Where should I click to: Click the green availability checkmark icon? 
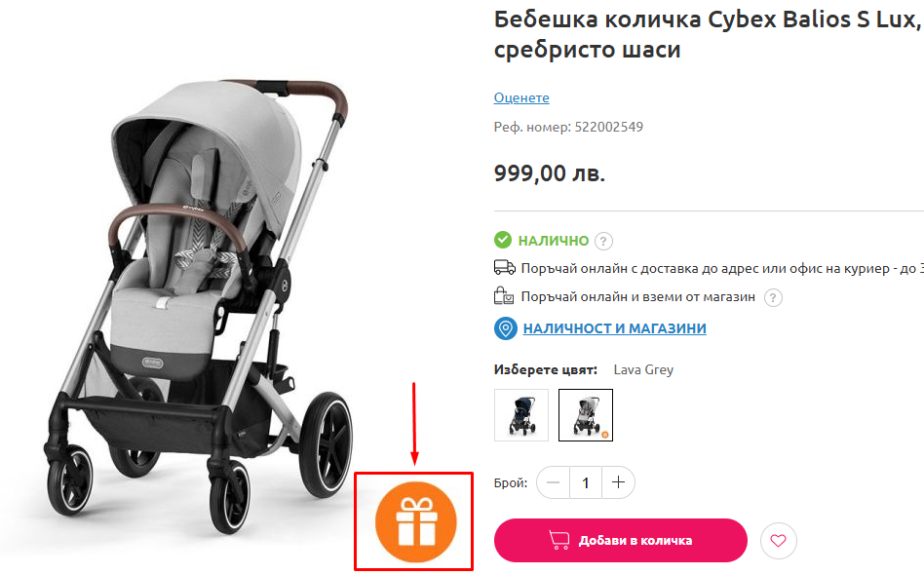pos(503,240)
